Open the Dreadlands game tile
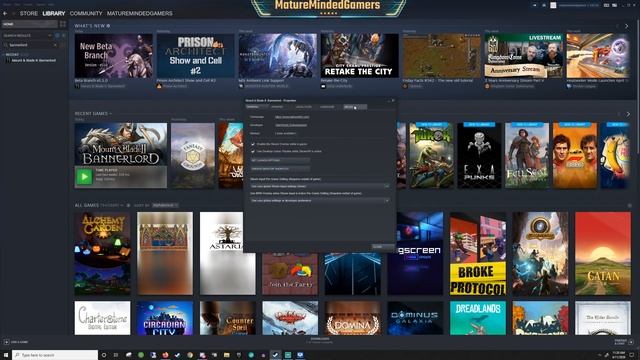The width and height of the screenshot is (640, 360). pos(478,318)
